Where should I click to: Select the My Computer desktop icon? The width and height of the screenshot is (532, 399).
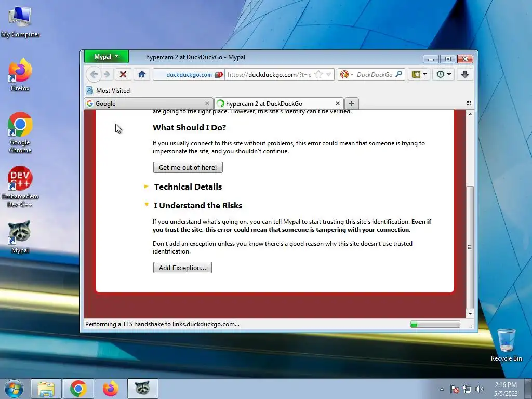20,21
